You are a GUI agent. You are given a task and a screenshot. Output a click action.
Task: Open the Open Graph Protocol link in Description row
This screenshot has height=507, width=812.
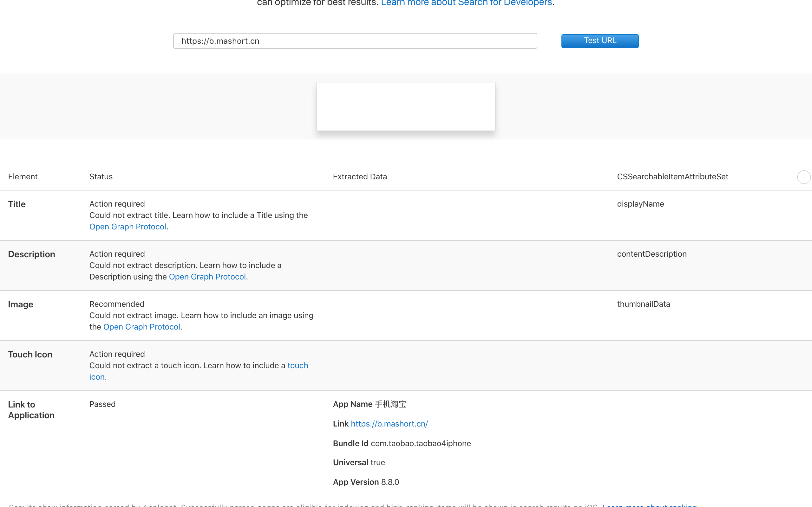(207, 276)
